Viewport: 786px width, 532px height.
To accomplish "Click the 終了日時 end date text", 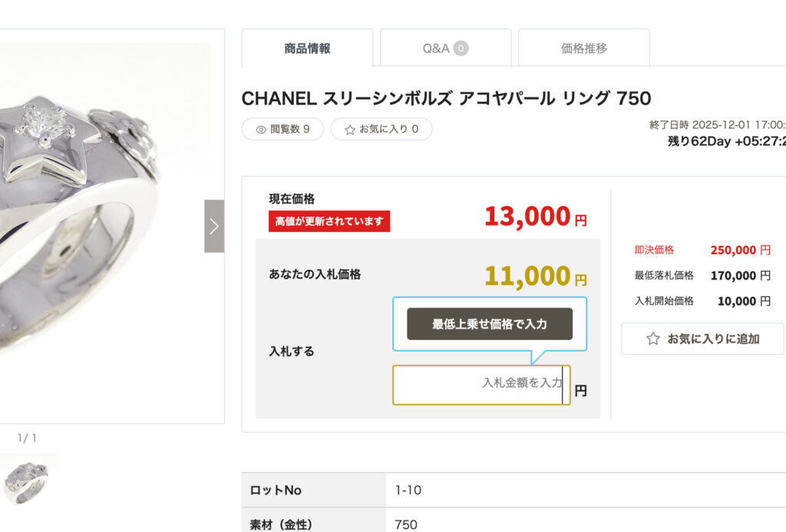I will point(717,125).
